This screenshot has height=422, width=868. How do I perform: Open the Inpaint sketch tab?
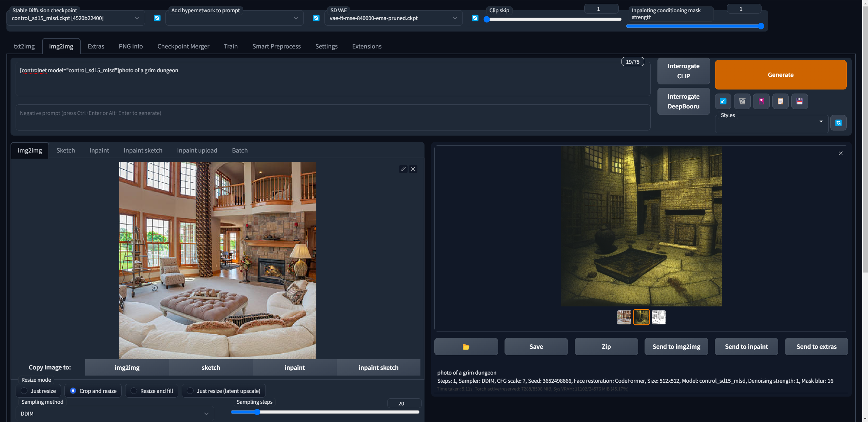(143, 150)
